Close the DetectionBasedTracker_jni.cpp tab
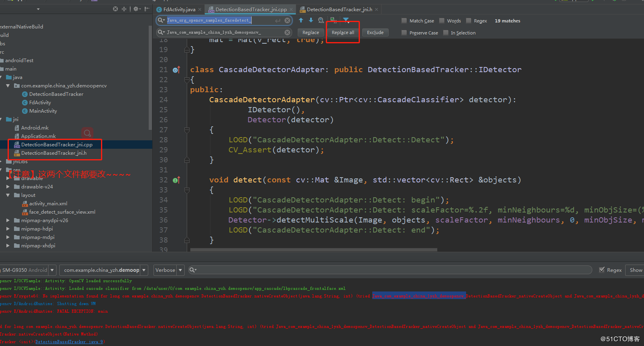The height and width of the screenshot is (346, 644). click(x=291, y=9)
